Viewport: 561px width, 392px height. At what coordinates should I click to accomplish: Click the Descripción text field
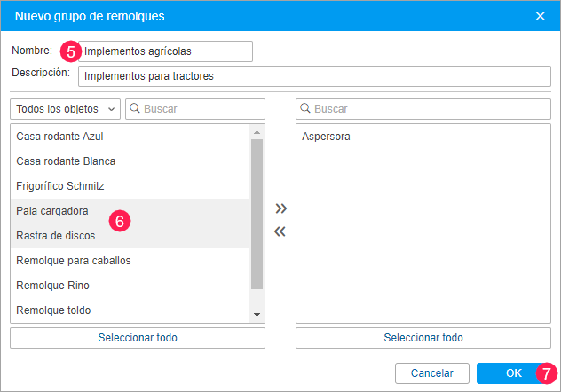click(314, 76)
